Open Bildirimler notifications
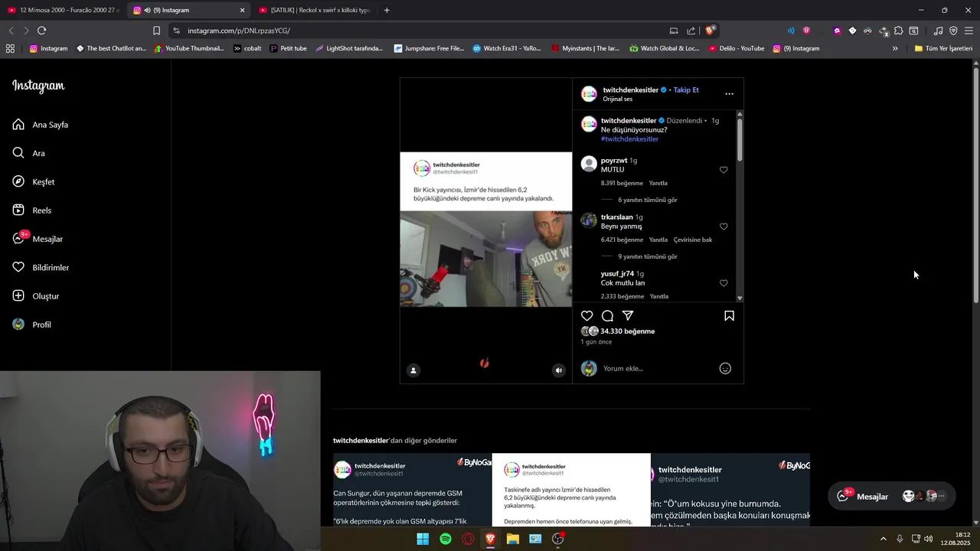 [x=41, y=268]
